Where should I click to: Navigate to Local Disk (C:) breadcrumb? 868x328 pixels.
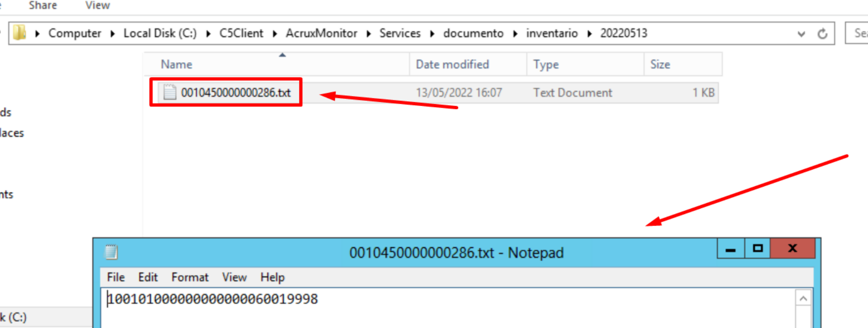160,33
